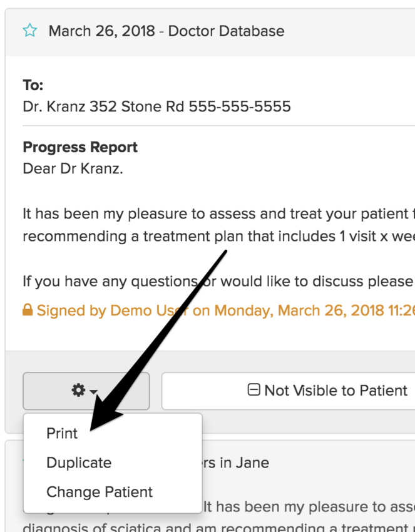The width and height of the screenshot is (415, 532).
Task: Choose Print from the gear menu
Action: (x=62, y=433)
